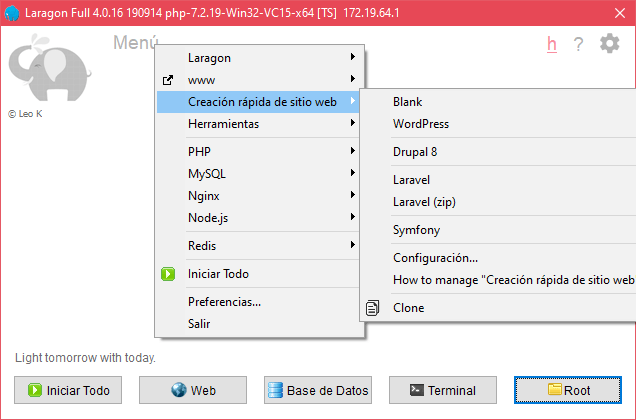This screenshot has height=420, width=636.
Task: Open Preferencias... from the menu
Action: [x=258, y=302]
